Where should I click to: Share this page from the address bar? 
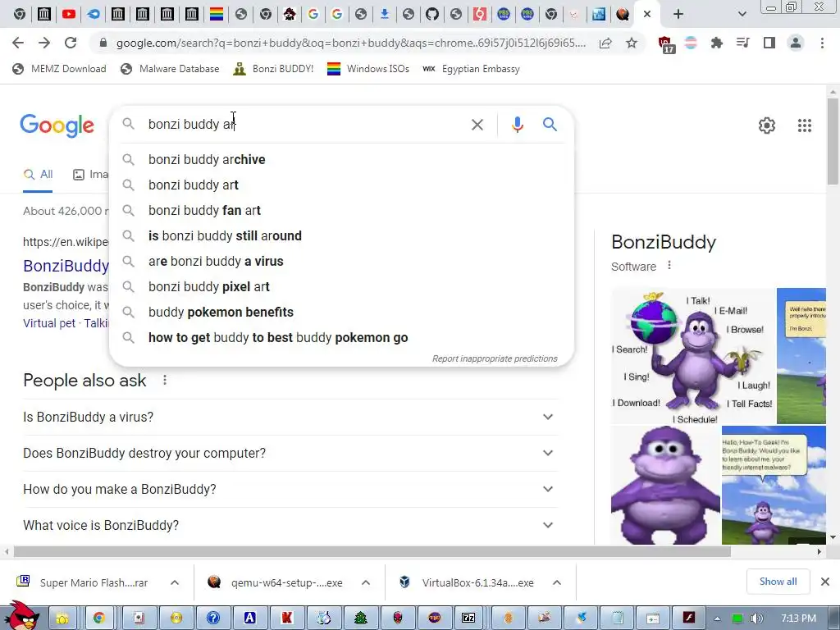[605, 43]
